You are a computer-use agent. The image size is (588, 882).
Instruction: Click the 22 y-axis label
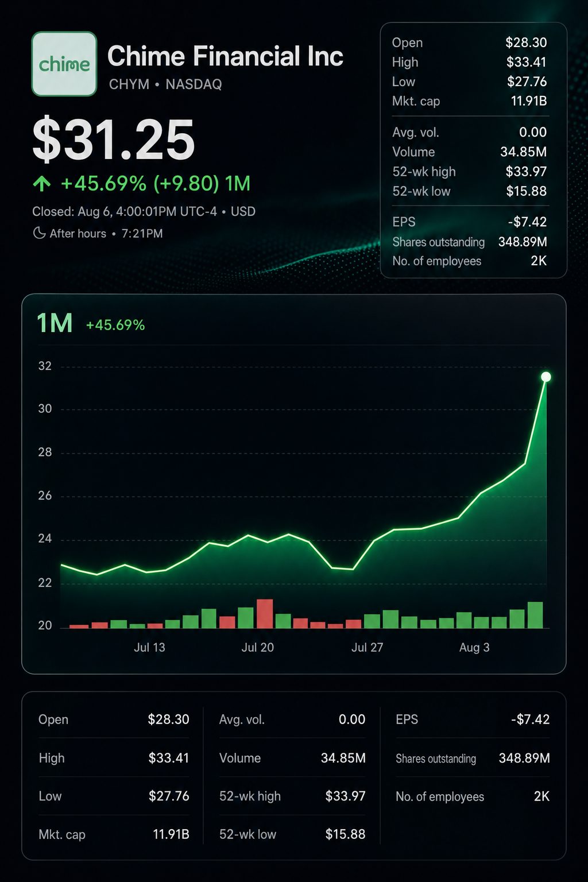(45, 583)
